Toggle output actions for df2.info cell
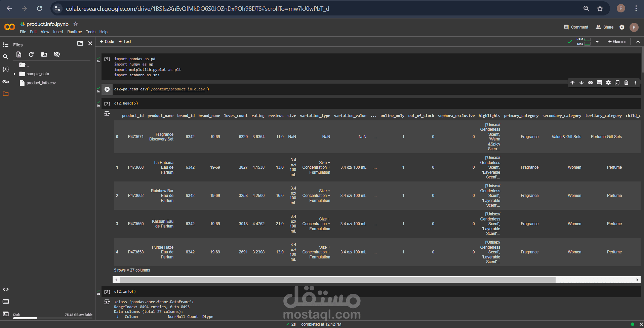This screenshot has width=644, height=328. 107,302
